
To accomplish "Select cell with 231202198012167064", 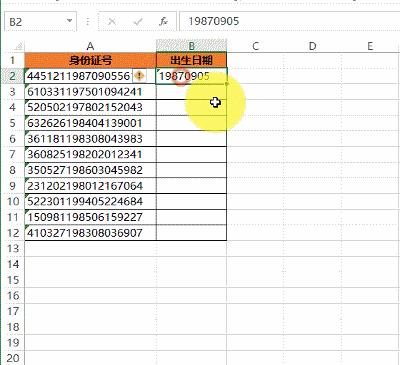I will point(90,186).
